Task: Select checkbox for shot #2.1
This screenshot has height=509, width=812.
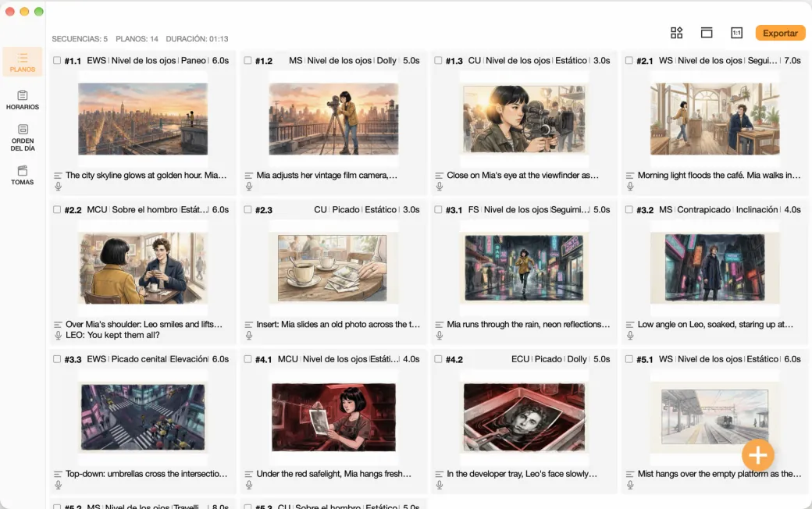Action: [x=629, y=61]
